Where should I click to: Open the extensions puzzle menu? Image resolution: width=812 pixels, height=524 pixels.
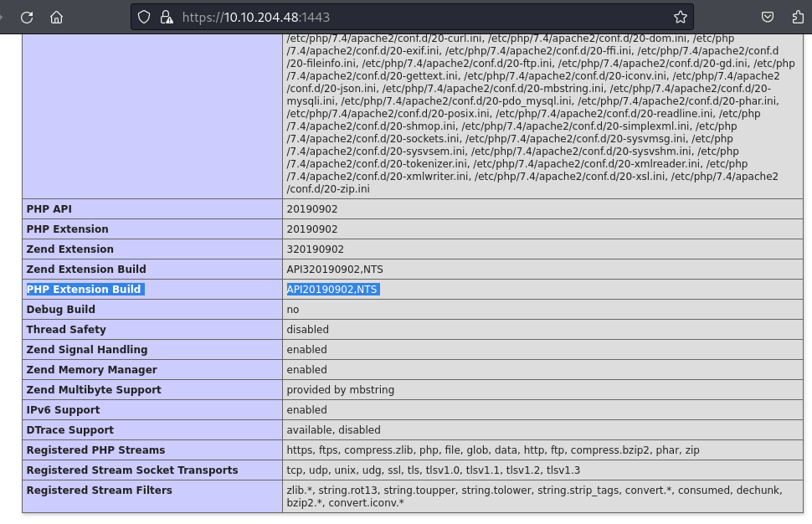point(798,17)
